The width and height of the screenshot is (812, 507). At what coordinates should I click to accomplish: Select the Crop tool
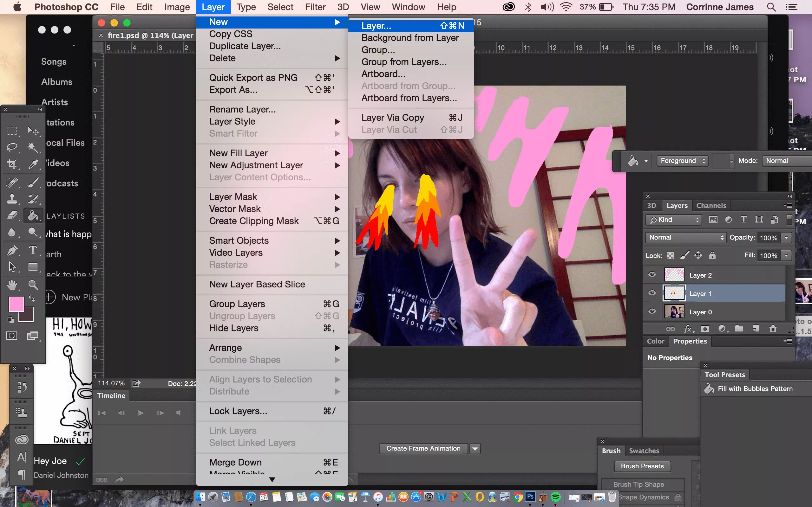point(12,164)
